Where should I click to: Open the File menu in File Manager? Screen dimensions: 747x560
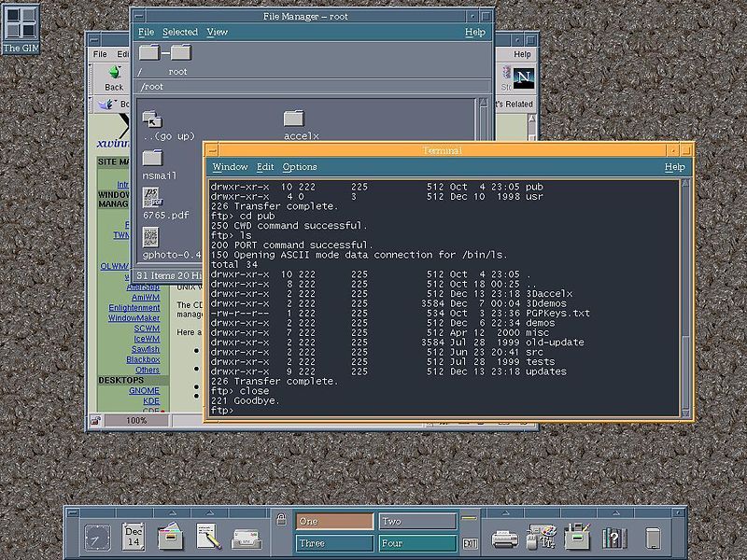pyautogui.click(x=147, y=31)
